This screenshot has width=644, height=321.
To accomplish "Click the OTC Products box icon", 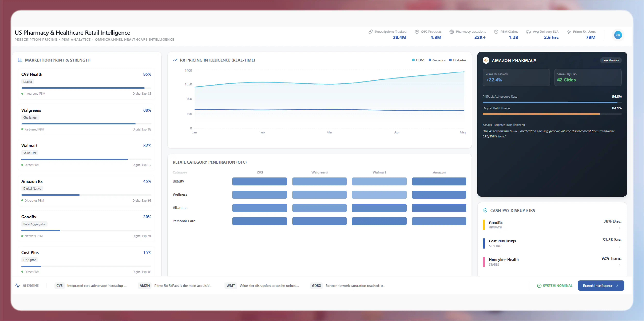I will tap(417, 32).
